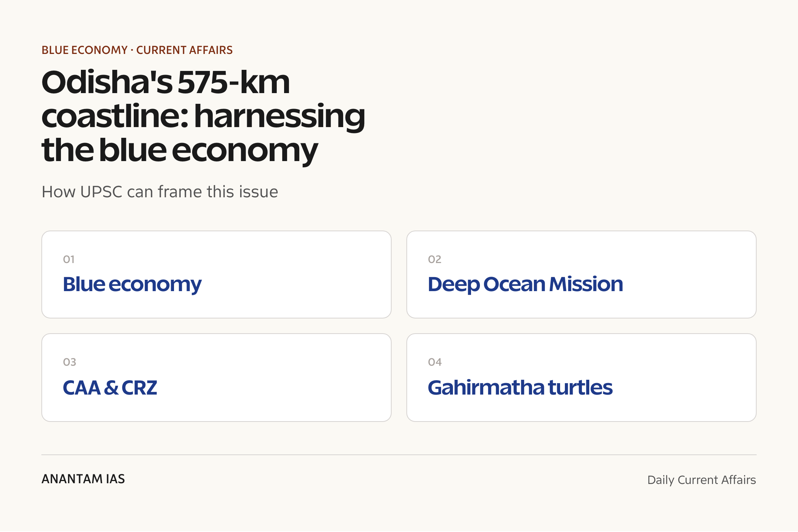Click the How UPSC can frame subtitle

click(160, 192)
